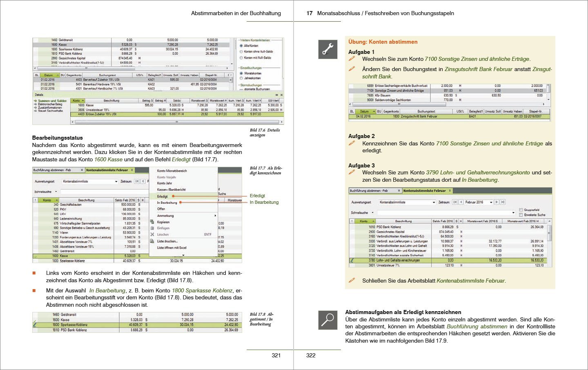Open Auswertungsart dropdown in Aufgabe 3 screenshot
The width and height of the screenshot is (588, 370).
tap(434, 202)
